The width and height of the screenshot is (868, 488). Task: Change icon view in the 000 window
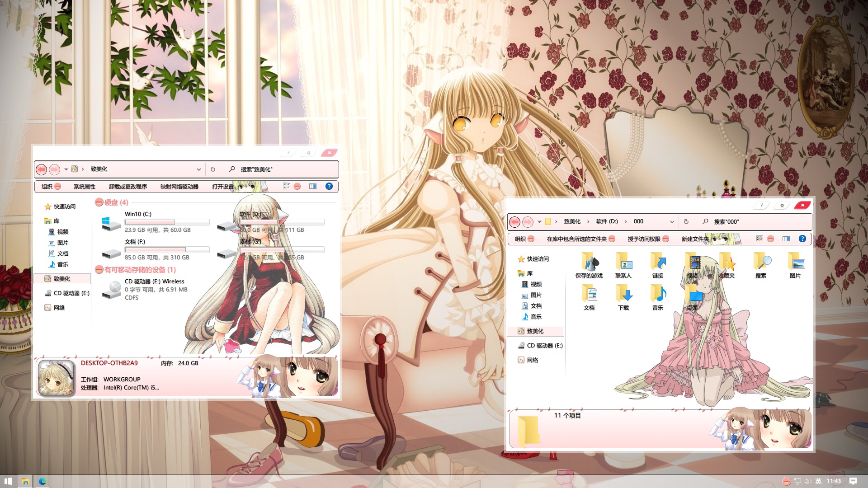(759, 239)
